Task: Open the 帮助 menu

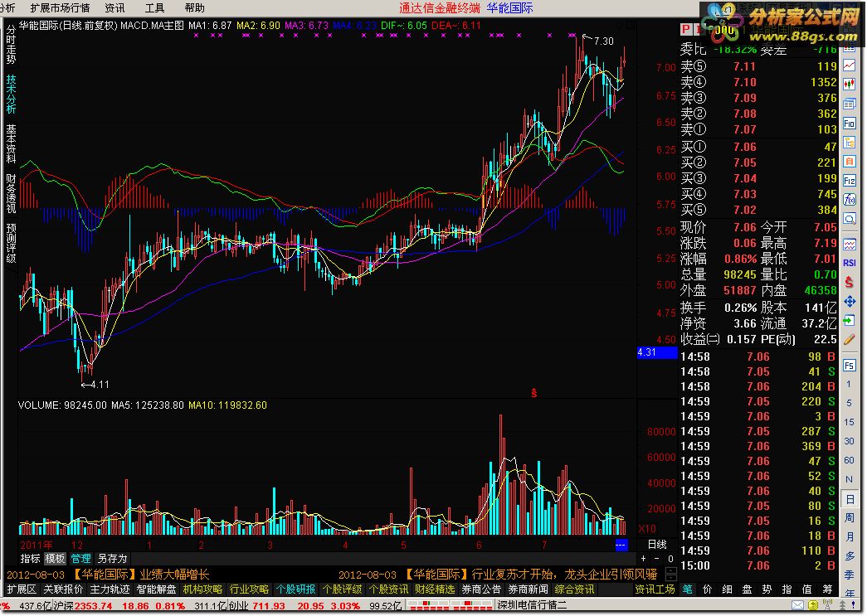Action: tap(195, 7)
